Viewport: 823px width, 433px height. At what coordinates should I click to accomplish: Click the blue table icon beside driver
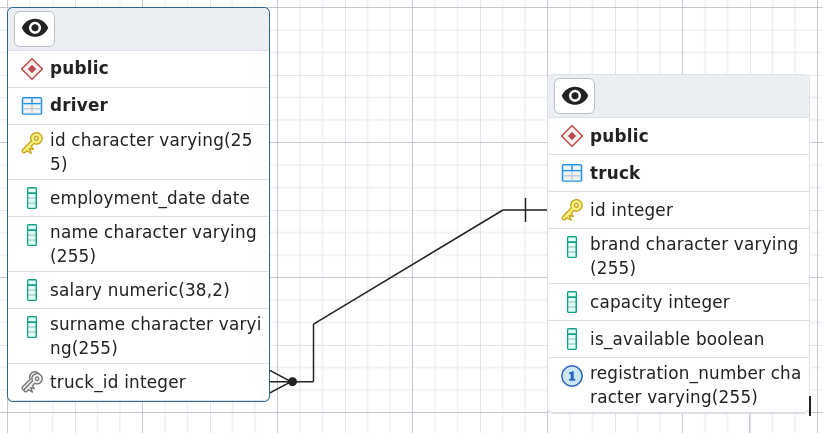32,106
